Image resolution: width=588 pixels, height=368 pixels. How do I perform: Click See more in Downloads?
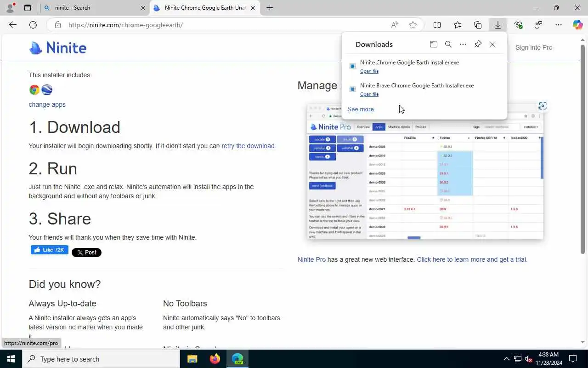pyautogui.click(x=361, y=109)
